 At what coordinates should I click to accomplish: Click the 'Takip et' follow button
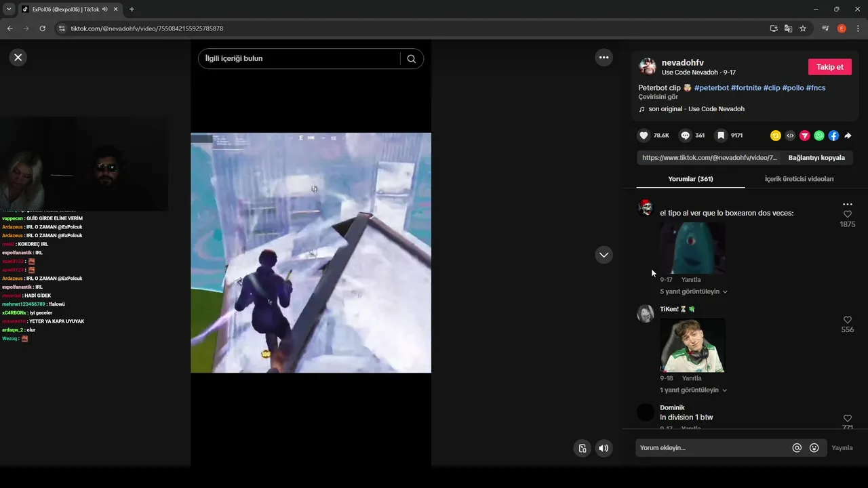pos(829,67)
